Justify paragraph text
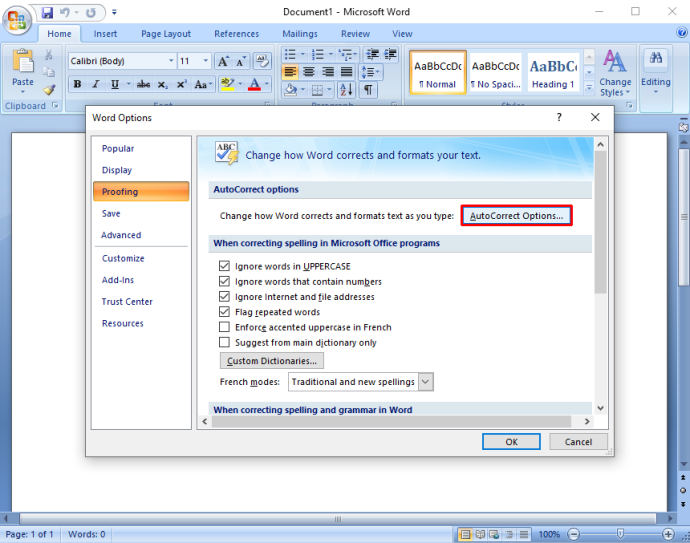Viewport: 690px width, 543px height. pyautogui.click(x=347, y=72)
